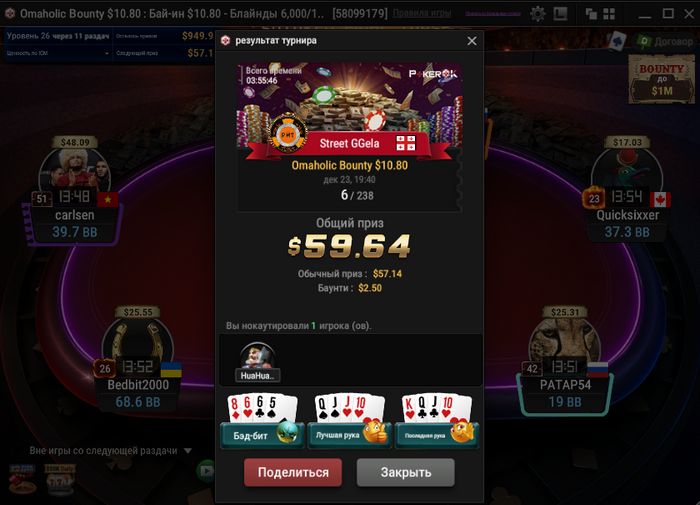Open the settings gear icon
Image resolution: width=700 pixels, height=505 pixels.
(x=538, y=14)
